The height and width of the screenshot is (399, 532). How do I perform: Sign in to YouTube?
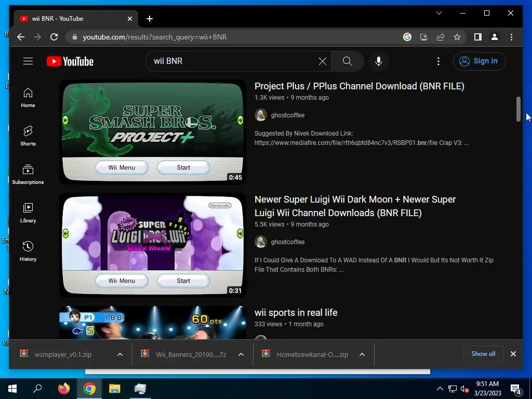479,61
